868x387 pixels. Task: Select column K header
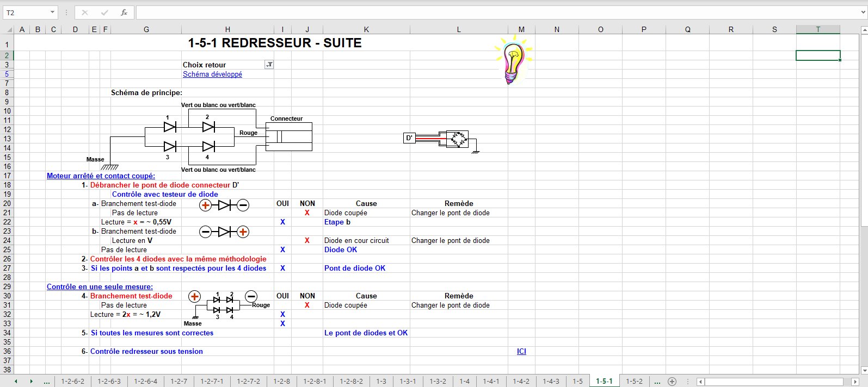pos(366,29)
